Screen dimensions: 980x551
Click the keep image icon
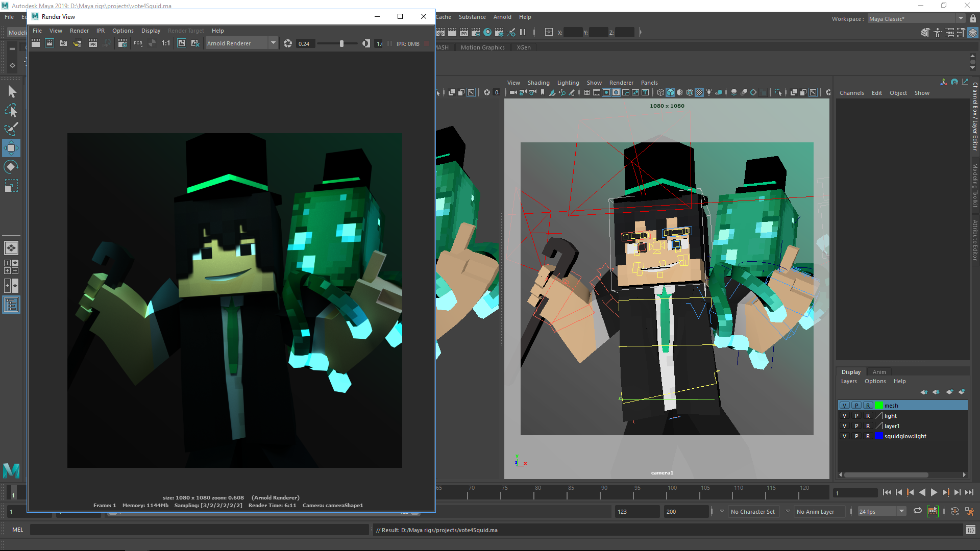[x=182, y=43]
